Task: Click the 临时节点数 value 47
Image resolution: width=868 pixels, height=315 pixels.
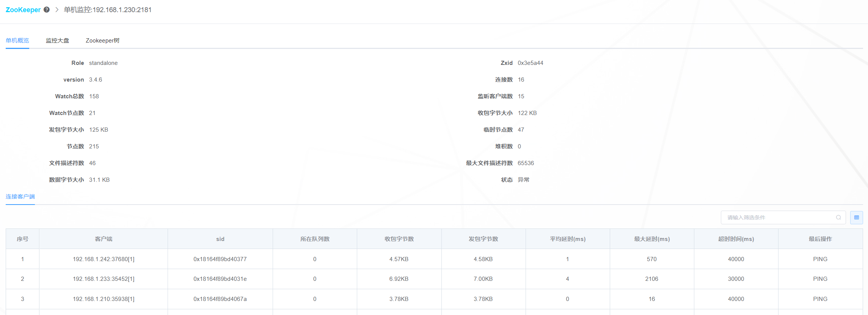Action: pos(521,130)
